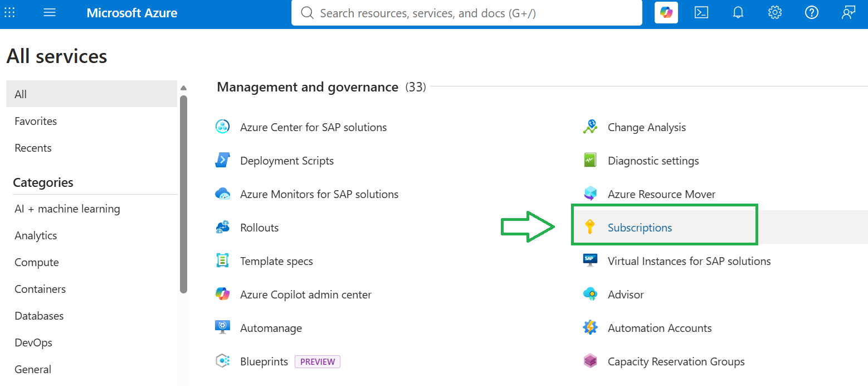Open Subscriptions service link

tap(640, 228)
